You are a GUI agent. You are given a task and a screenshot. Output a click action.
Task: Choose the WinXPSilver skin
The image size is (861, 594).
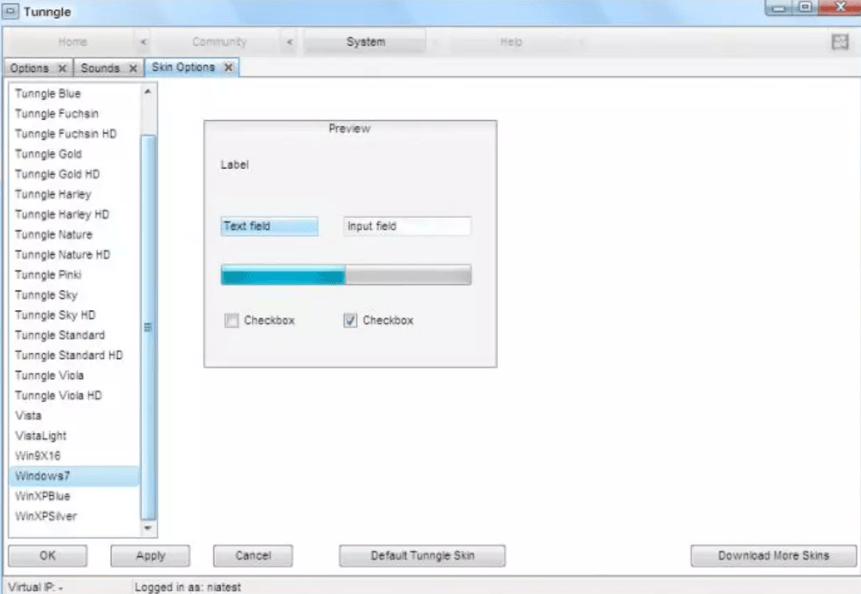(75, 516)
